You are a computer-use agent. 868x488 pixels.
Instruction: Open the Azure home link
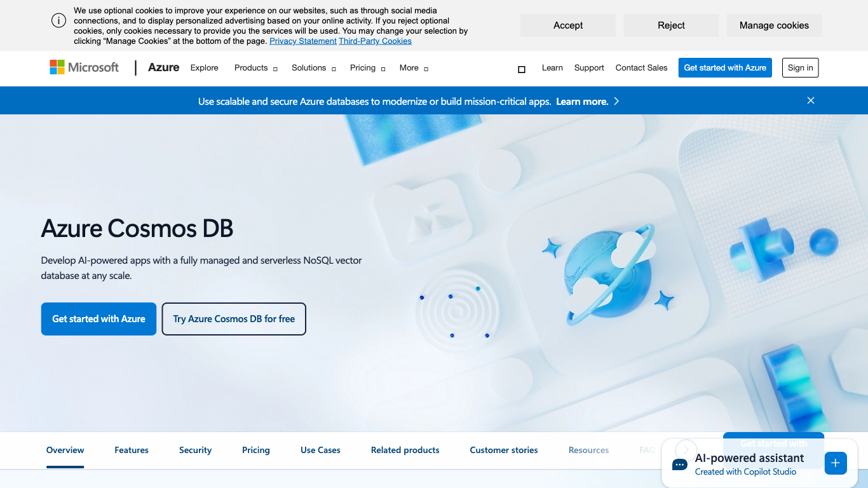(163, 67)
